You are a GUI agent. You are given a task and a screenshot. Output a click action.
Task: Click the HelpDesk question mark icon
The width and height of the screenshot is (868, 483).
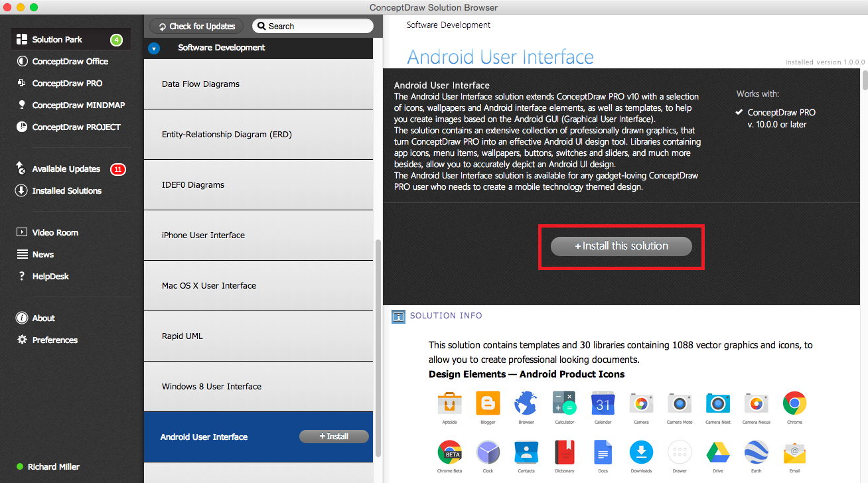(22, 277)
